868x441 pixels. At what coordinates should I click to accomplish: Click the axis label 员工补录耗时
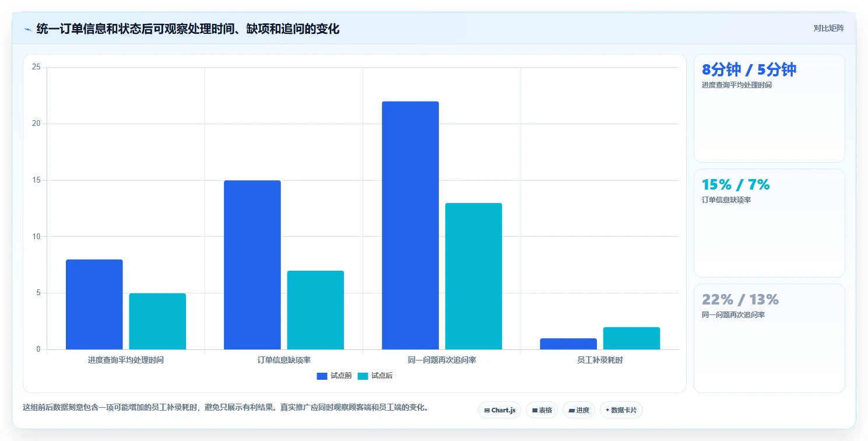[600, 360]
